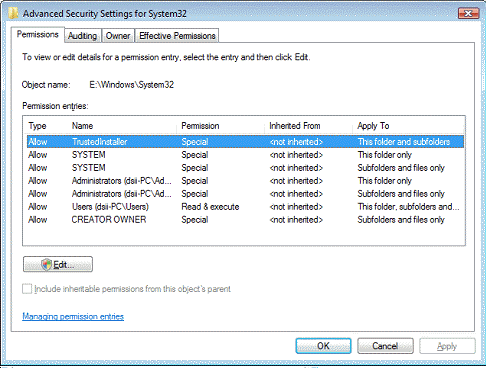Click the Apply button
This screenshot has width=486, height=368.
(447, 346)
